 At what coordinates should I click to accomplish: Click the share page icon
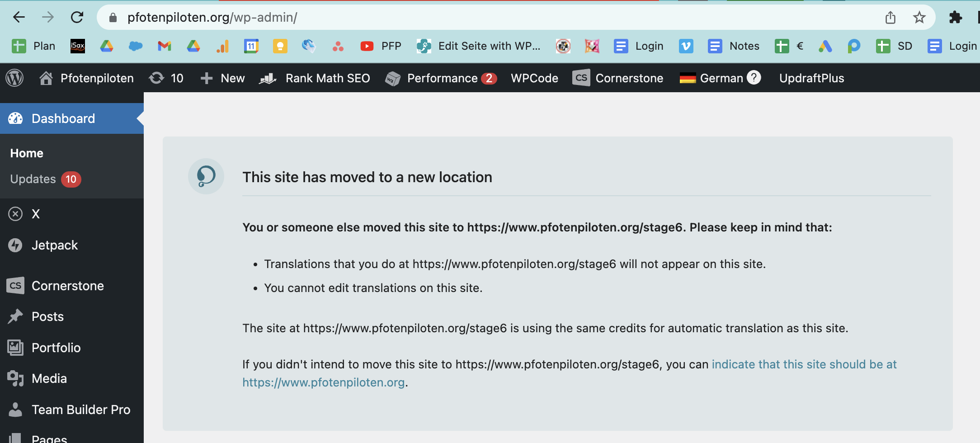click(x=890, y=17)
